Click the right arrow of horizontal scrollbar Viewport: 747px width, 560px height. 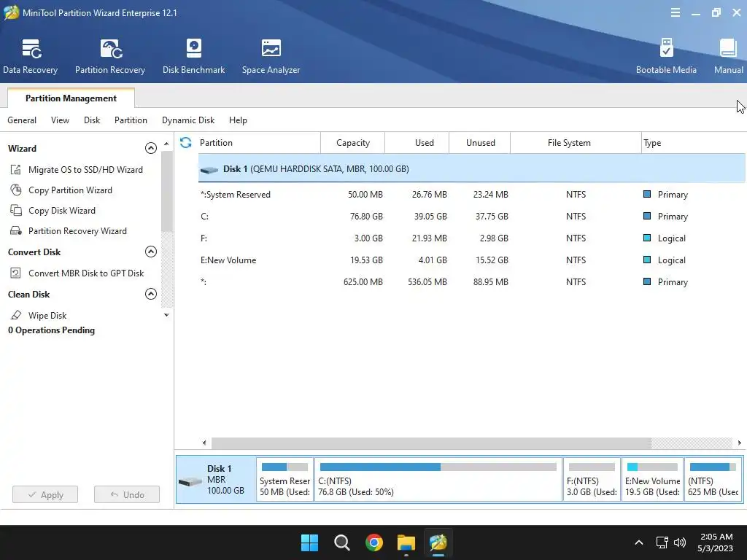click(740, 443)
